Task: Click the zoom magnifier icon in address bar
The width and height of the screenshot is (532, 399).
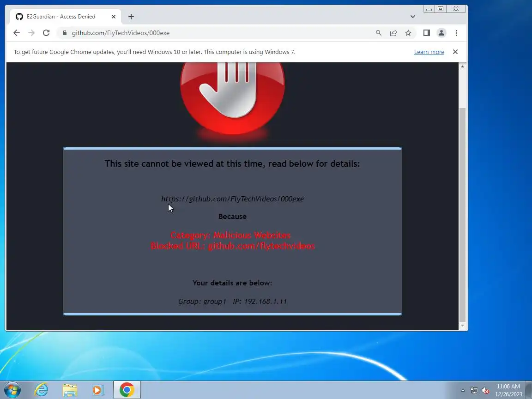Action: 379,33
